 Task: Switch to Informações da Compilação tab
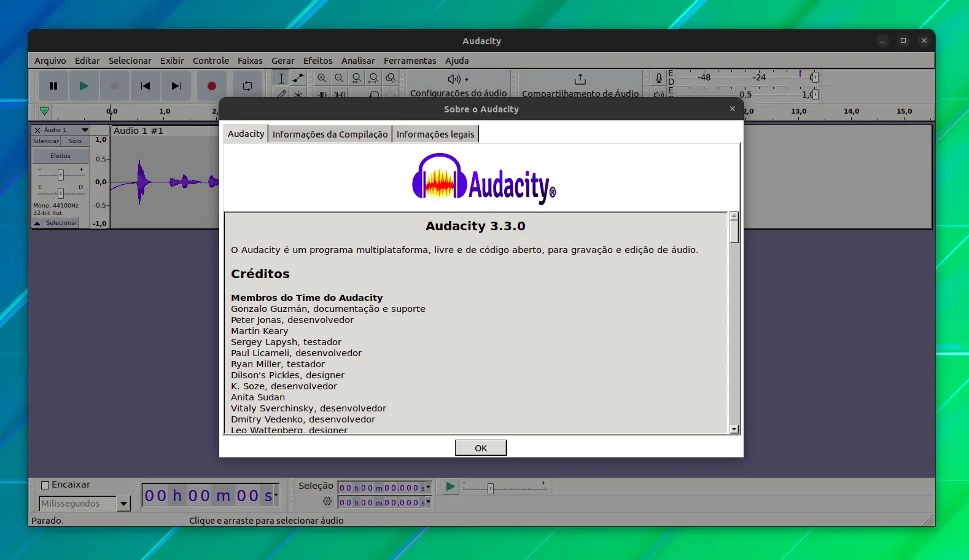330,134
